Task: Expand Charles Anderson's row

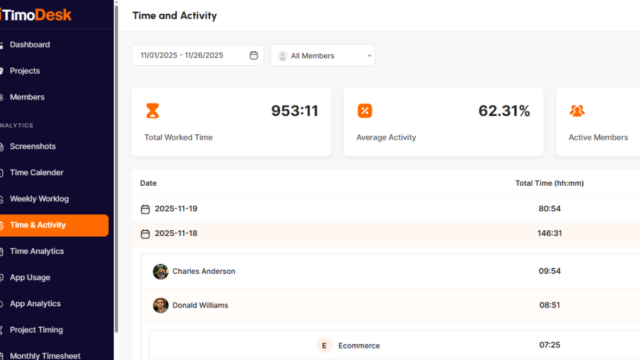Action: (x=391, y=271)
